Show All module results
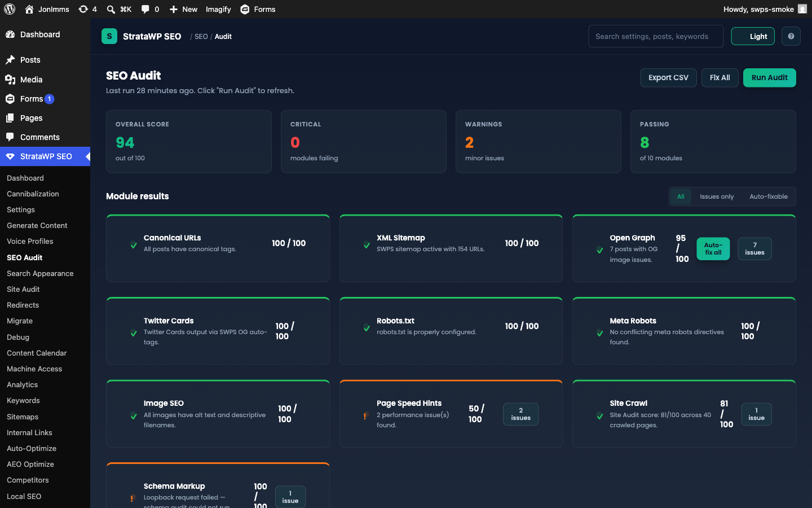Viewport: 812px width, 508px height. (681, 196)
